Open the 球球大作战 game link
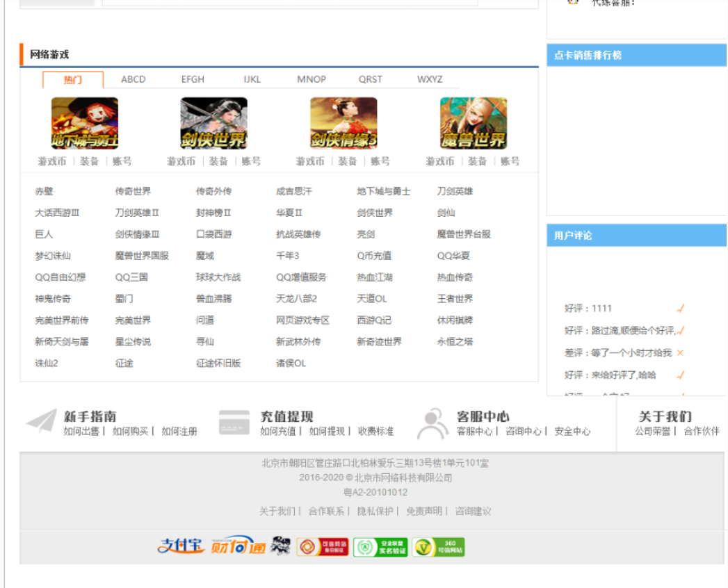Viewport: 728px width, 588px height. (x=218, y=277)
